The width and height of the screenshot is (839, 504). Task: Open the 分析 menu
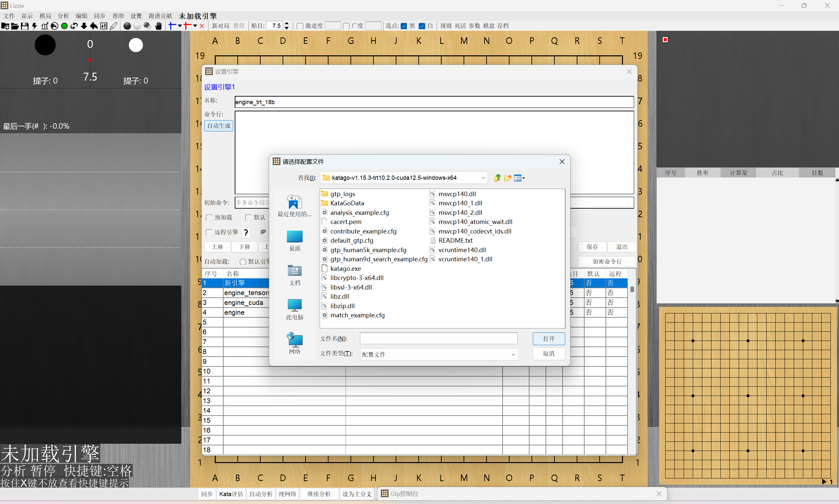pos(63,16)
